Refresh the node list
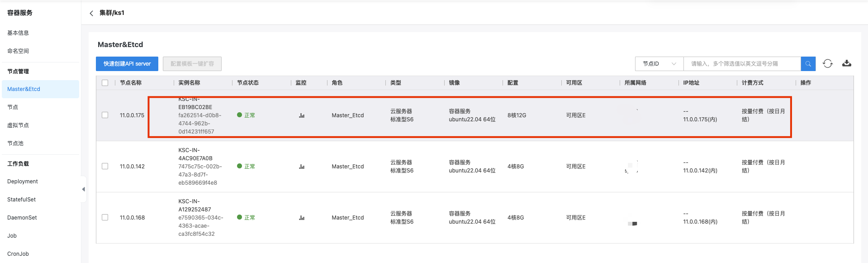 828,64
